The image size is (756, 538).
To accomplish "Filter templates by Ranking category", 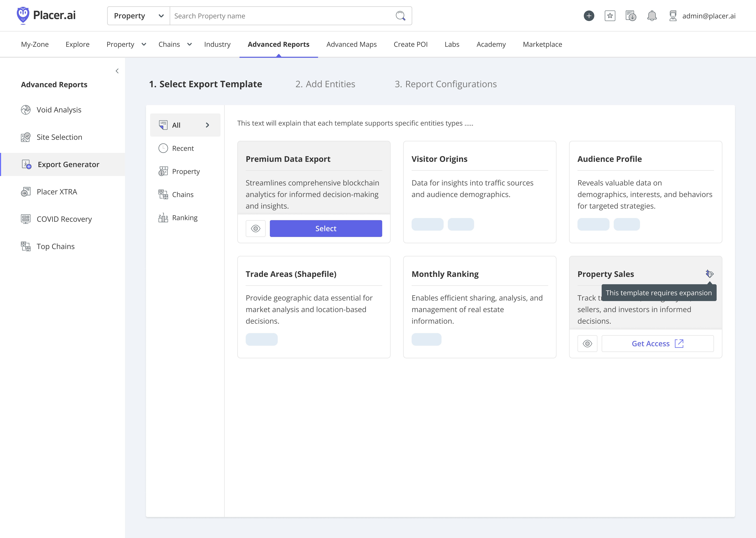I will [185, 218].
